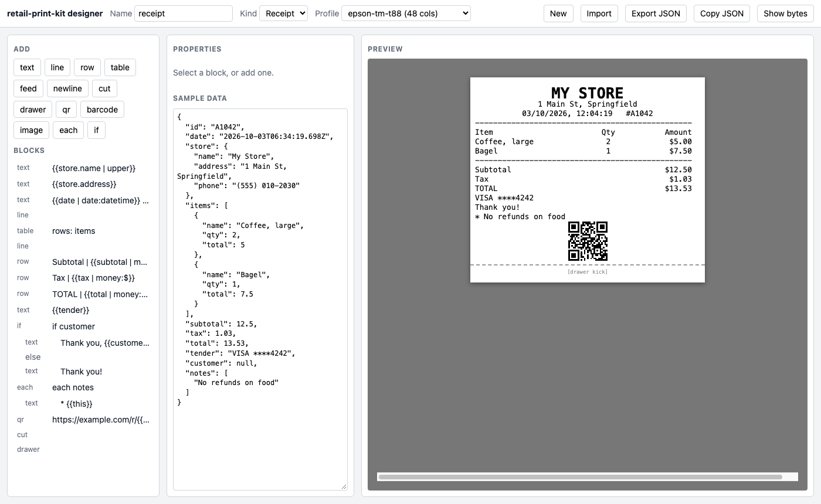Click the cut button in the Add panel
Viewport: 821px width, 504px height.
[104, 88]
